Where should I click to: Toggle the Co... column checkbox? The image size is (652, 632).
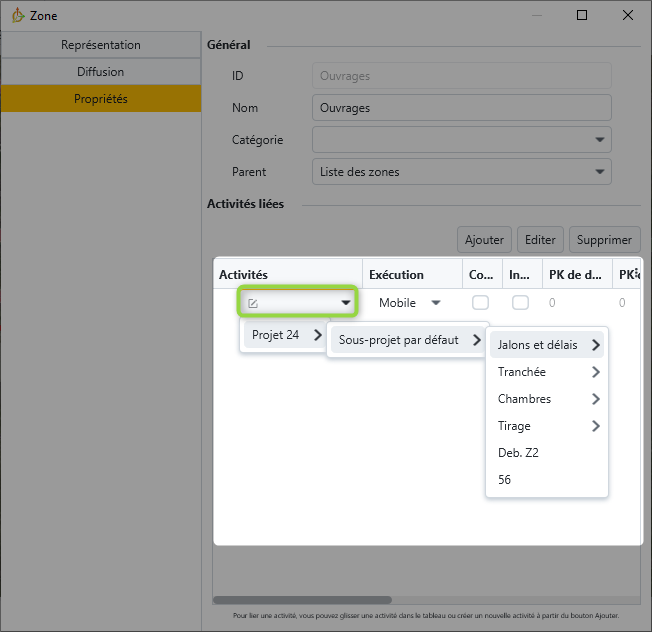coord(480,303)
